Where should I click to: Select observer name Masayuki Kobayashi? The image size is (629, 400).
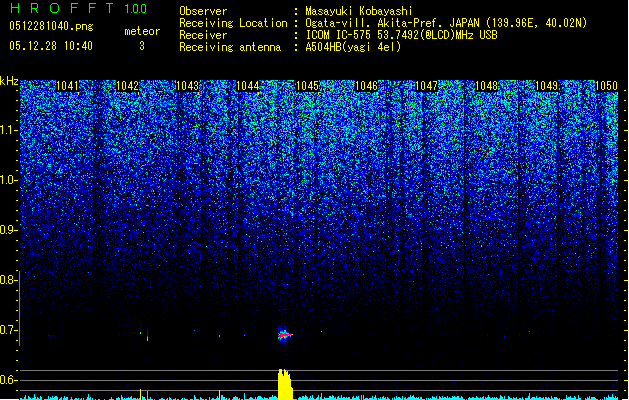(359, 11)
